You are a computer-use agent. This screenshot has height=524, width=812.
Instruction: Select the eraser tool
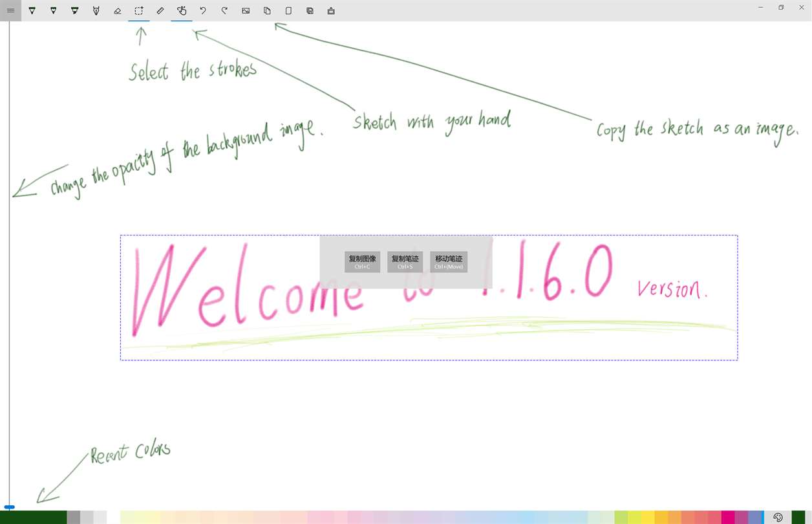pos(117,10)
